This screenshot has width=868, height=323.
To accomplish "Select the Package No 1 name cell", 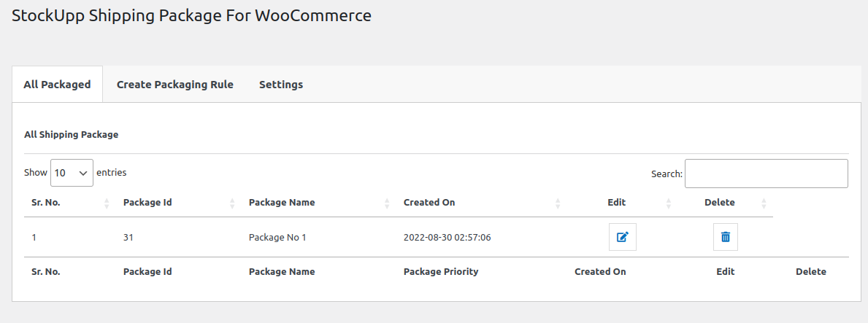I will tap(277, 238).
